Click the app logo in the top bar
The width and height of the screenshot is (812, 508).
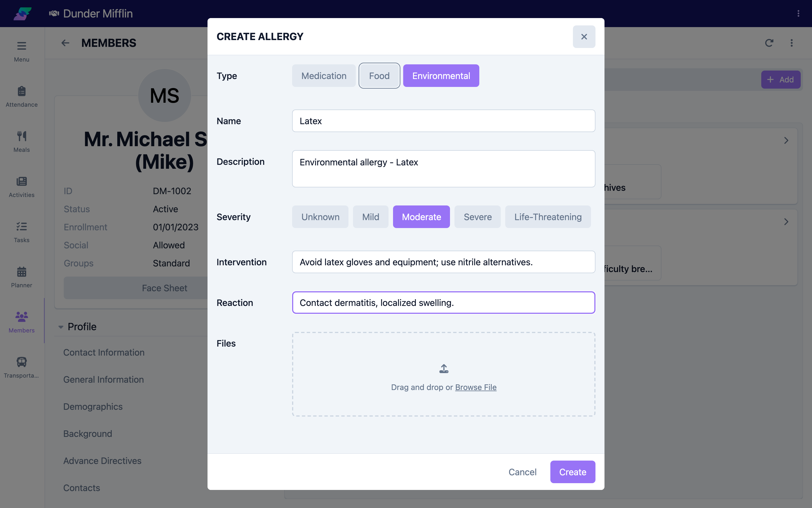click(22, 14)
